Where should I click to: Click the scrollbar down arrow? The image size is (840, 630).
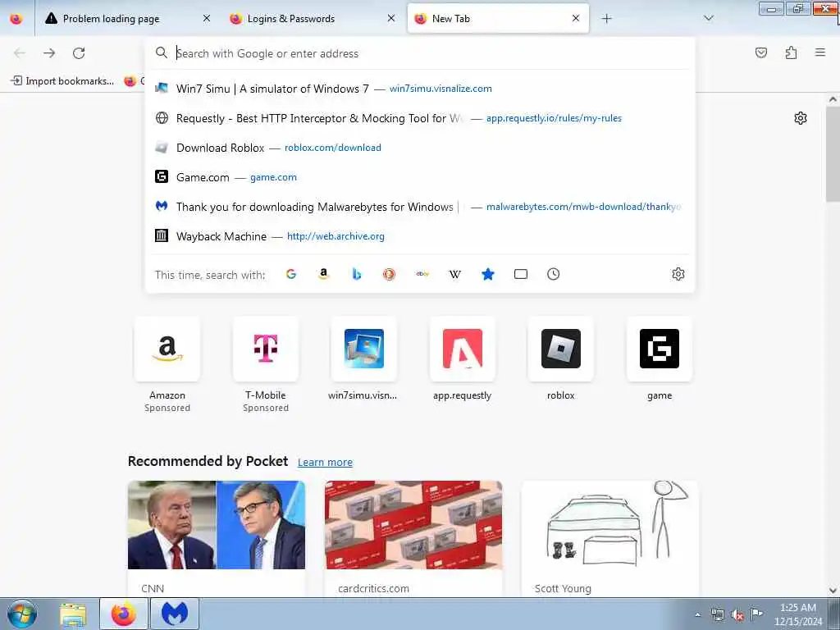(x=833, y=591)
